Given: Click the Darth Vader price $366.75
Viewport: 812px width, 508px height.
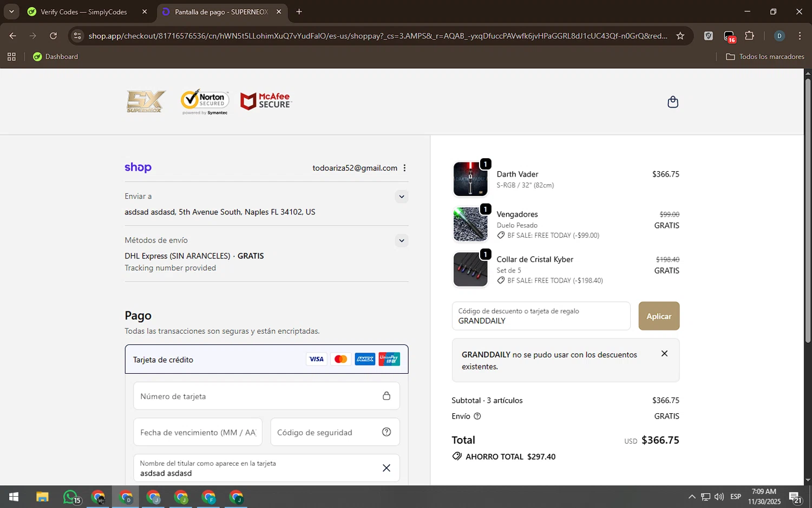Looking at the screenshot, I should (665, 174).
